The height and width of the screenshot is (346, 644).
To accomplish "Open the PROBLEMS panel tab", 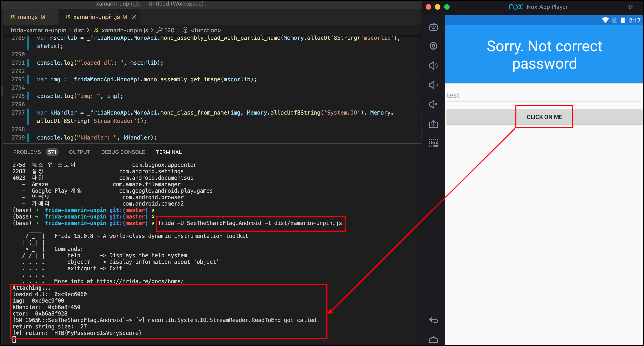I will (x=27, y=152).
